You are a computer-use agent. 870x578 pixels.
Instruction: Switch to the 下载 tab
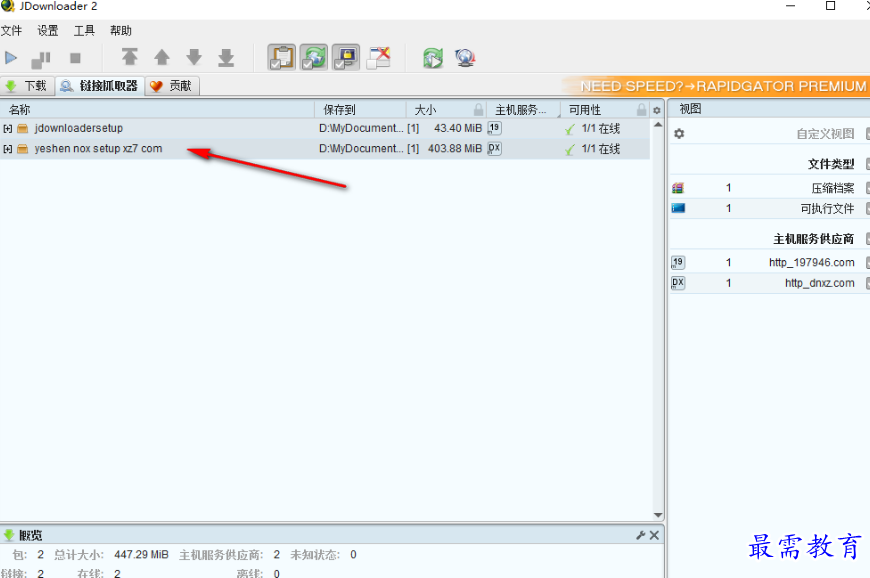click(27, 86)
